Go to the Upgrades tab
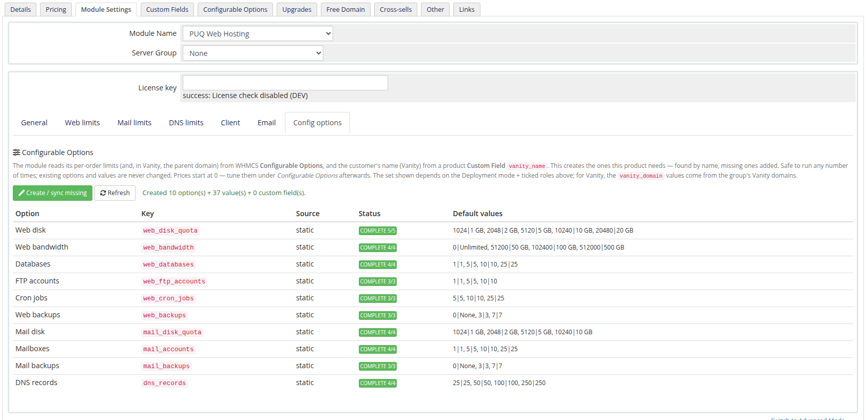The height and width of the screenshot is (420, 868). [x=297, y=10]
